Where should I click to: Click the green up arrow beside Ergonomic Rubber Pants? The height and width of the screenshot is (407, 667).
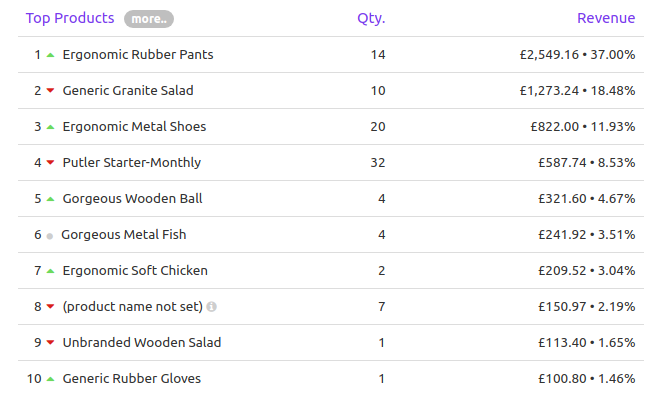click(51, 55)
